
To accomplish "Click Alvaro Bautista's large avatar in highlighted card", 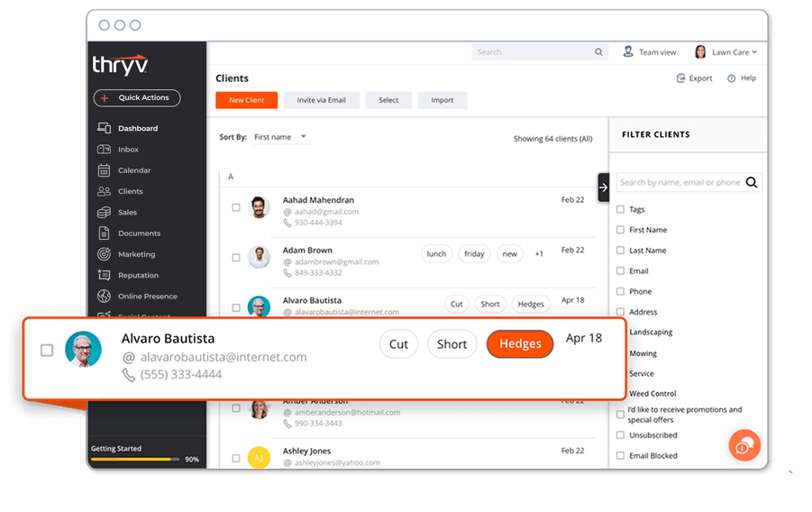I will (x=84, y=349).
